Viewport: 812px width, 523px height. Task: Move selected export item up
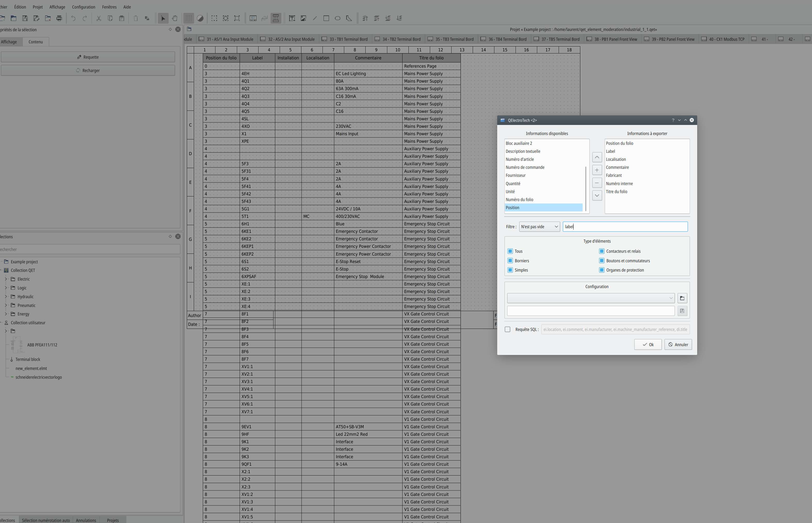coord(597,157)
